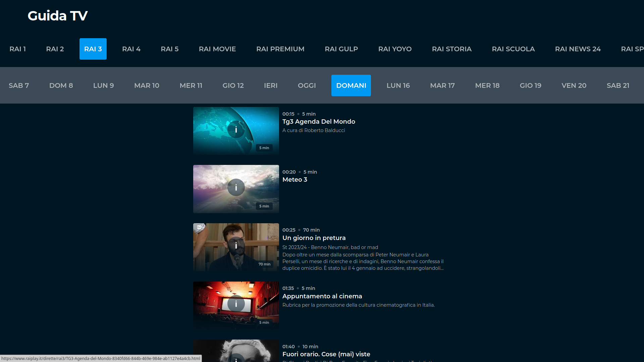Jump to MER 18 schedule
The image size is (644, 362).
[x=487, y=85]
